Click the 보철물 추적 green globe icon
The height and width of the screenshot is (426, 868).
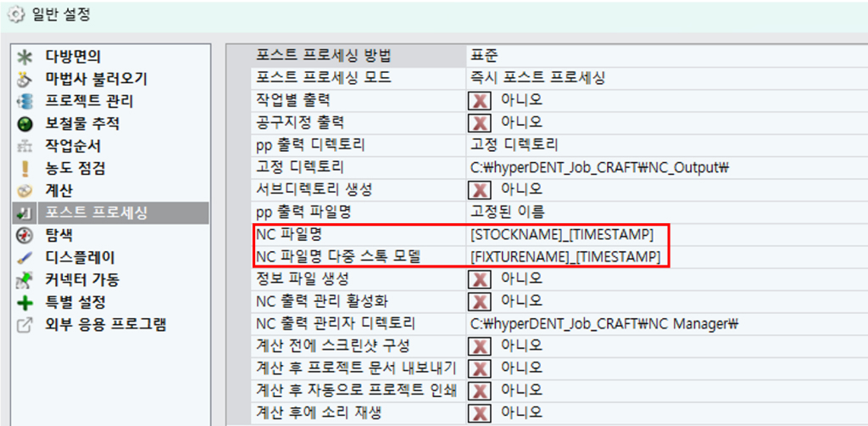pyautogui.click(x=25, y=124)
